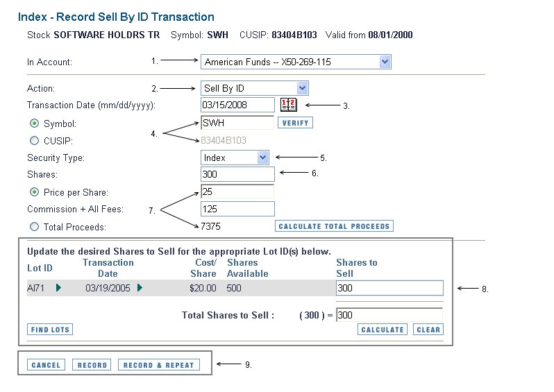Open the Security Type dropdown
The image size is (554, 392).
point(235,157)
